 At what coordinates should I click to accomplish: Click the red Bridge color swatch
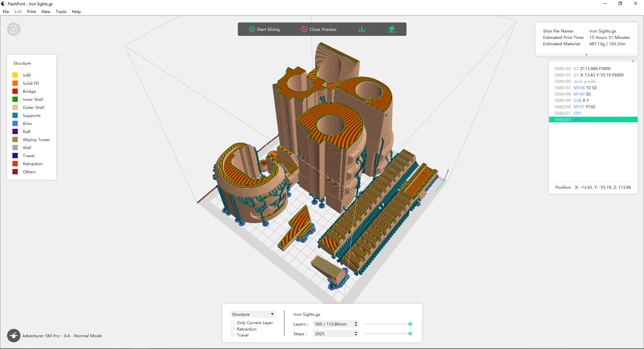click(15, 91)
